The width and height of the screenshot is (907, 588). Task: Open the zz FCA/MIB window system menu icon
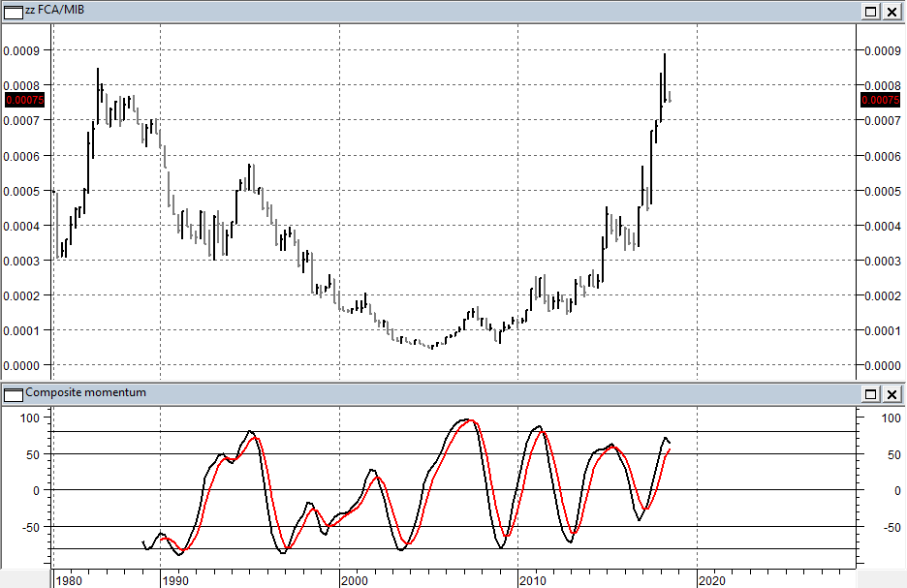14,11
